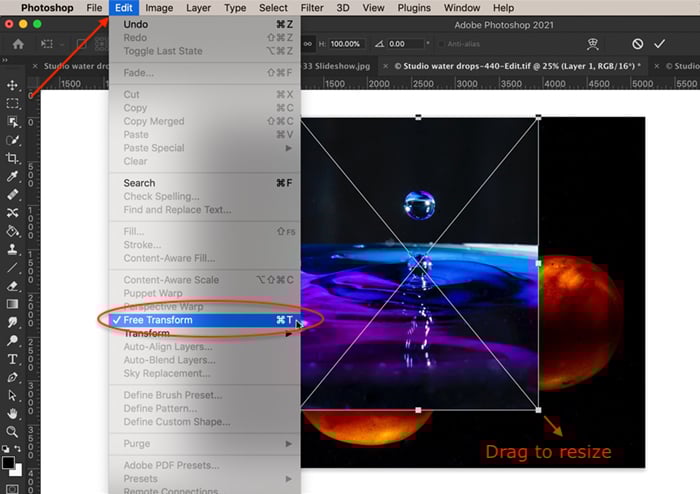Select the Type tool

[12, 359]
